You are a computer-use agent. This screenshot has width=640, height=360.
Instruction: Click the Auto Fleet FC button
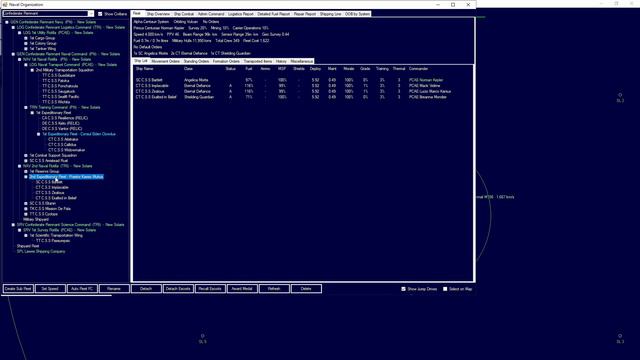point(82,289)
